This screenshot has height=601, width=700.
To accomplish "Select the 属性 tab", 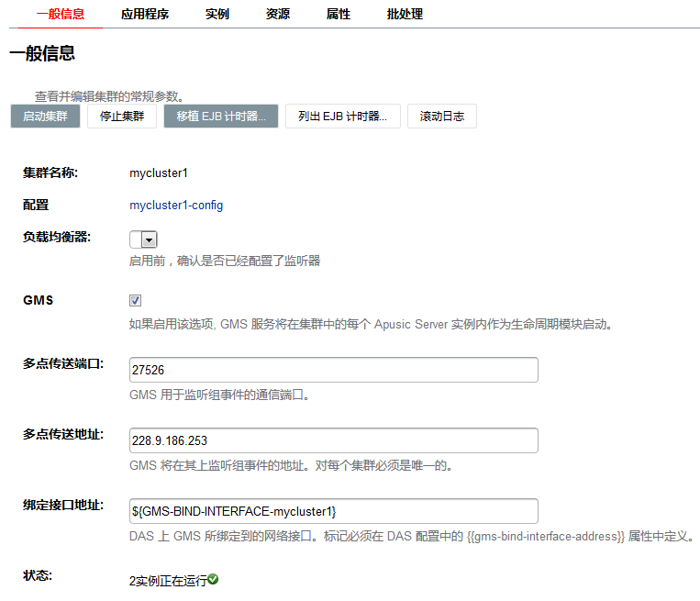I will [x=339, y=14].
